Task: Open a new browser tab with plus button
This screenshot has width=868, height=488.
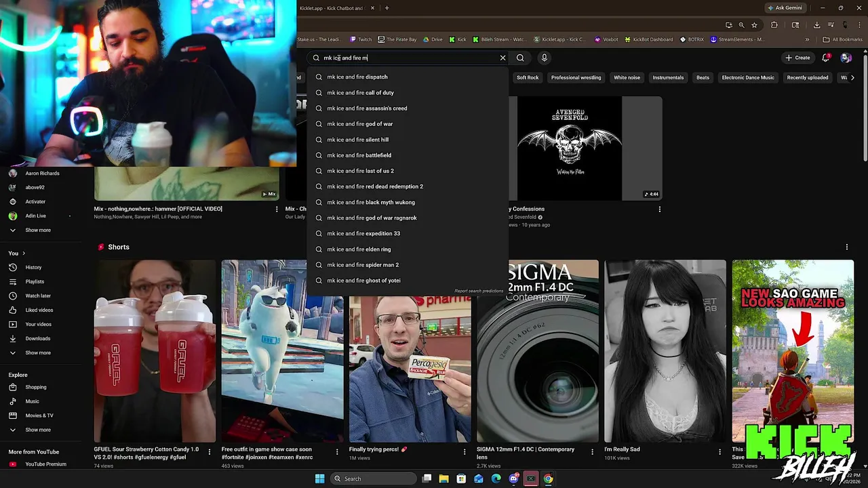Action: coord(387,8)
